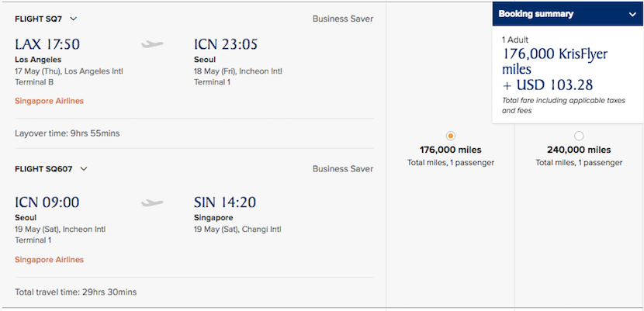The height and width of the screenshot is (311, 644).
Task: Click first Business Saver fare label
Action: tap(342, 19)
